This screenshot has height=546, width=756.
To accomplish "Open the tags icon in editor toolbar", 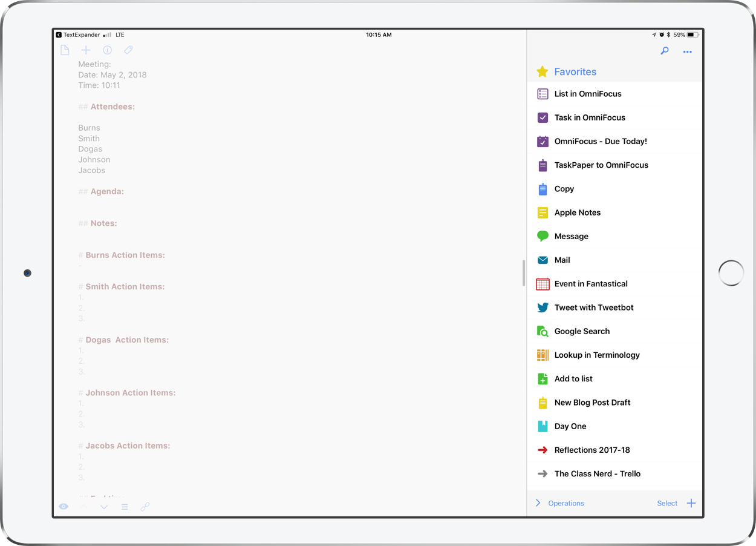I will [x=128, y=50].
